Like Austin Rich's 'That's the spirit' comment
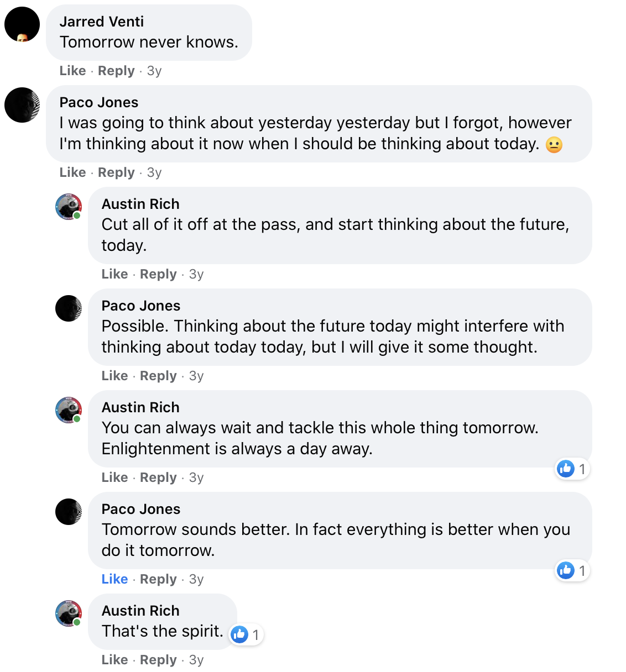Screen dimensions: 626x672 114,660
